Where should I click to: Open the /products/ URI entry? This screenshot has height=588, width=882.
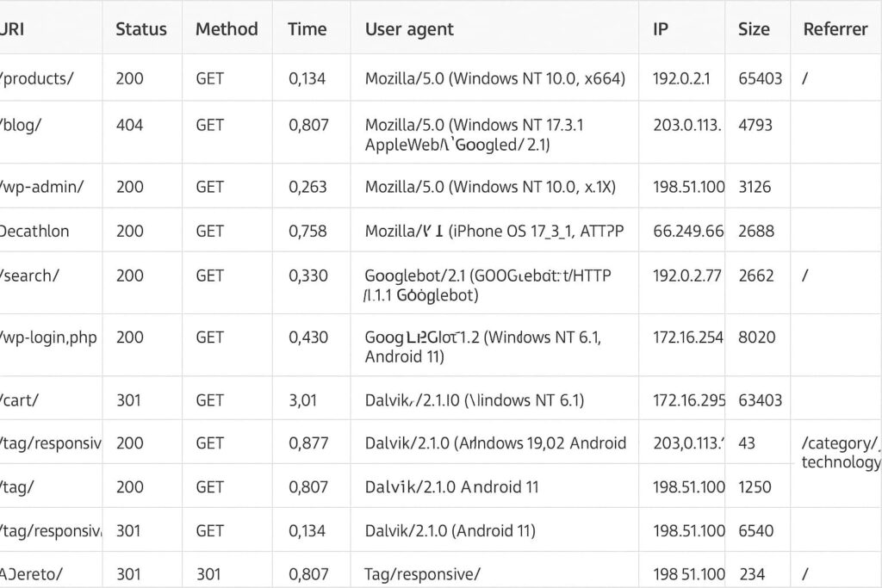tap(38, 78)
